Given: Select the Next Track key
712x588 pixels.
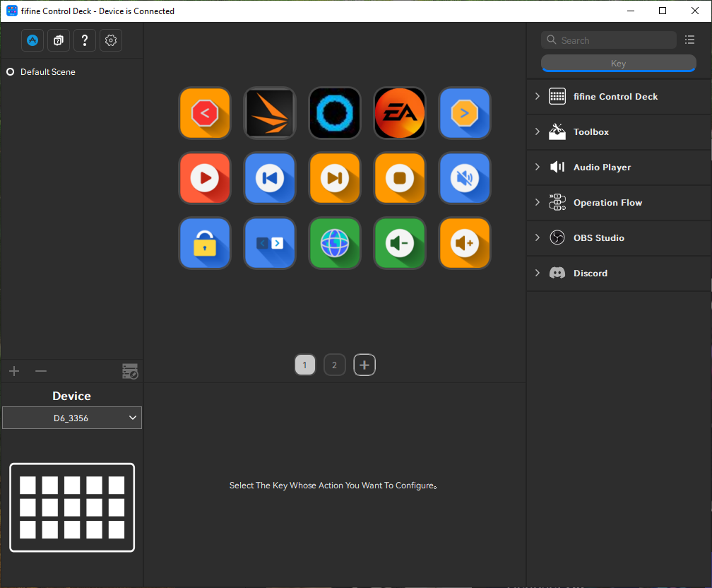Looking at the screenshot, I should [335, 178].
